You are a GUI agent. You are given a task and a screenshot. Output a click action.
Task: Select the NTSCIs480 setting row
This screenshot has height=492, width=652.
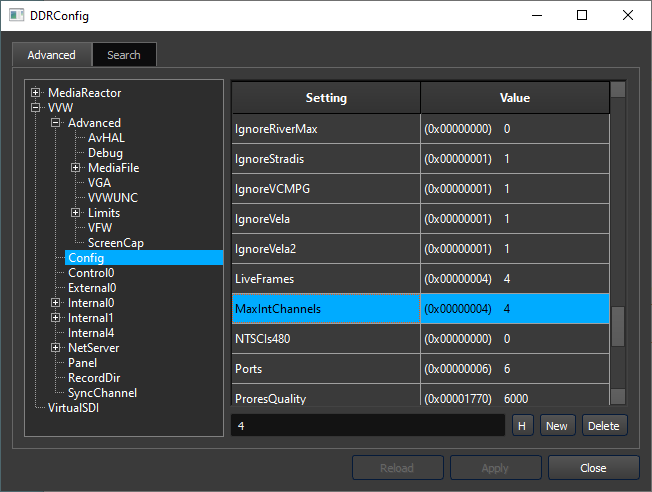tap(420, 339)
